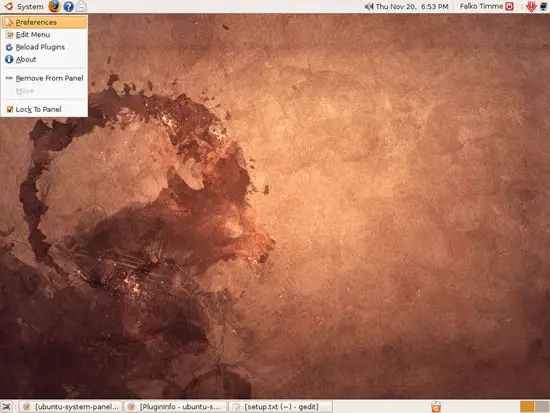Image resolution: width=550 pixels, height=413 pixels.
Task: Click the Show Desktop button
Action: pos(6,407)
